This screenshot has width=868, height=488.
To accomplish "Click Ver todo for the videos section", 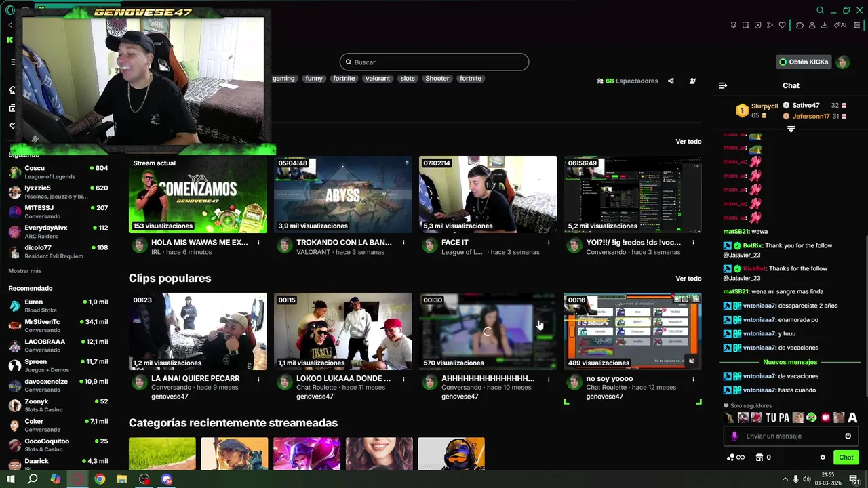I will click(688, 142).
